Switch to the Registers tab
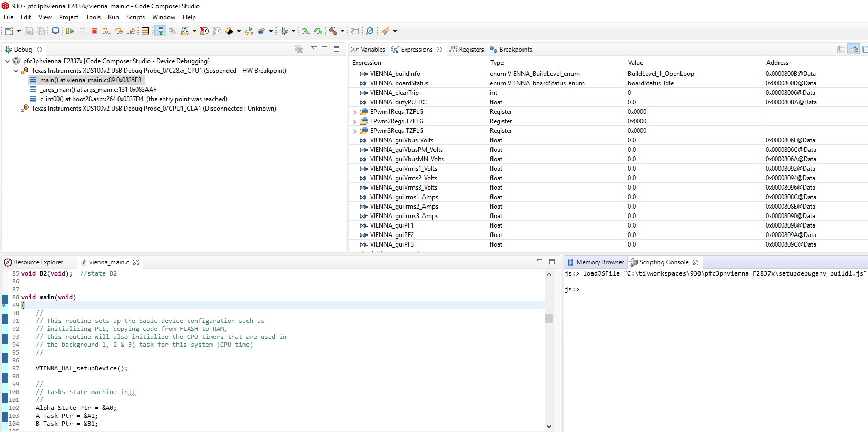This screenshot has width=868, height=432. (x=467, y=50)
